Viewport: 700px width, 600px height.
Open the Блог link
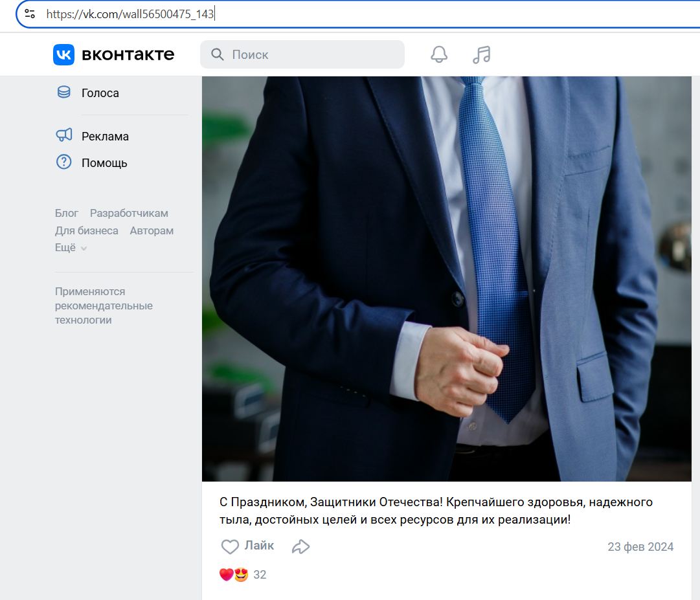click(x=67, y=213)
